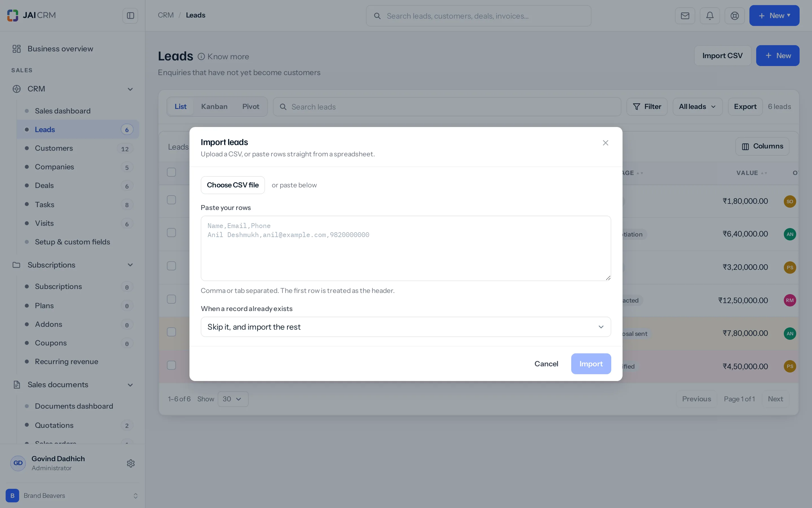This screenshot has height=508, width=812.
Task: Switch to the Kanban view
Action: pyautogui.click(x=214, y=106)
